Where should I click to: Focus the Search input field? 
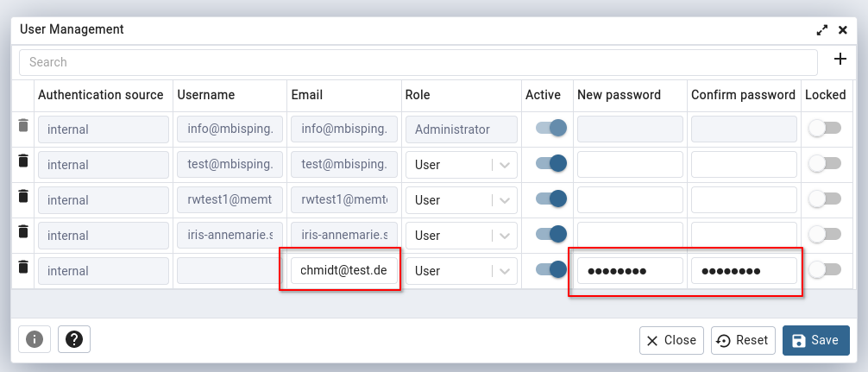(418, 62)
